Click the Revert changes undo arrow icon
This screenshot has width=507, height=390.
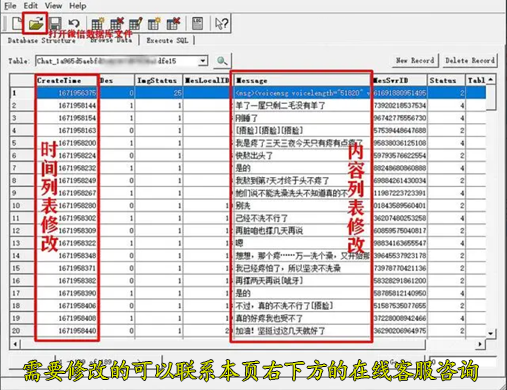tap(74, 23)
